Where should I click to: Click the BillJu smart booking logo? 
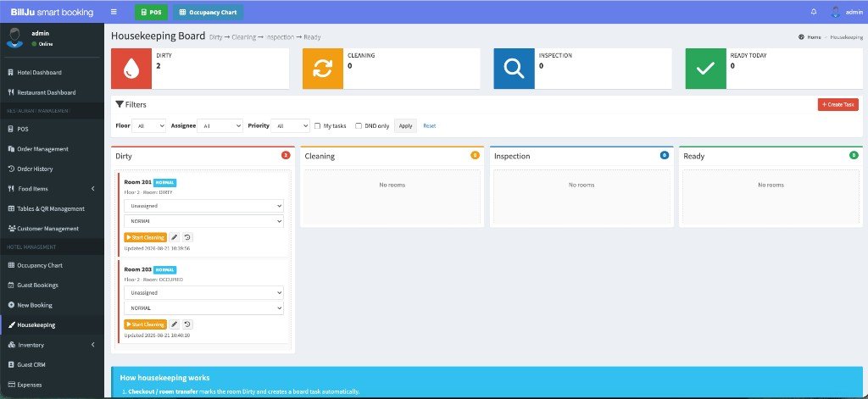pyautogui.click(x=52, y=12)
